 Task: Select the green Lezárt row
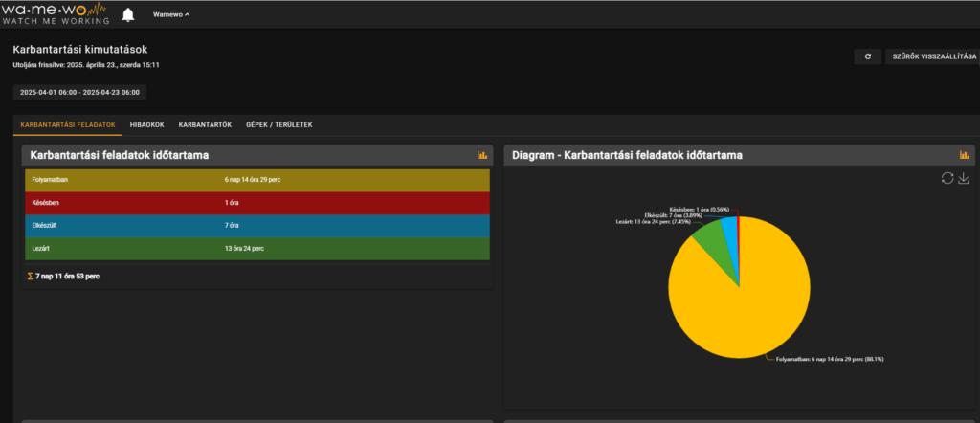256,249
